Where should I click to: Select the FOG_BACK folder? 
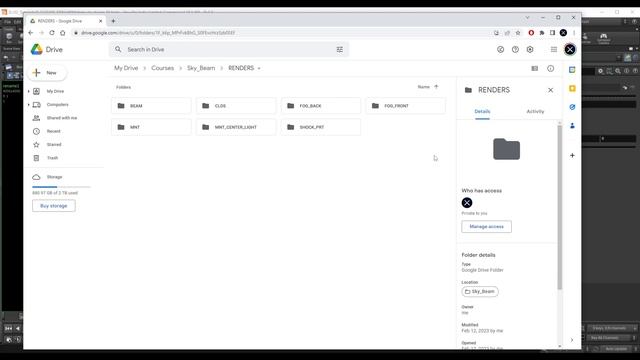[321, 106]
